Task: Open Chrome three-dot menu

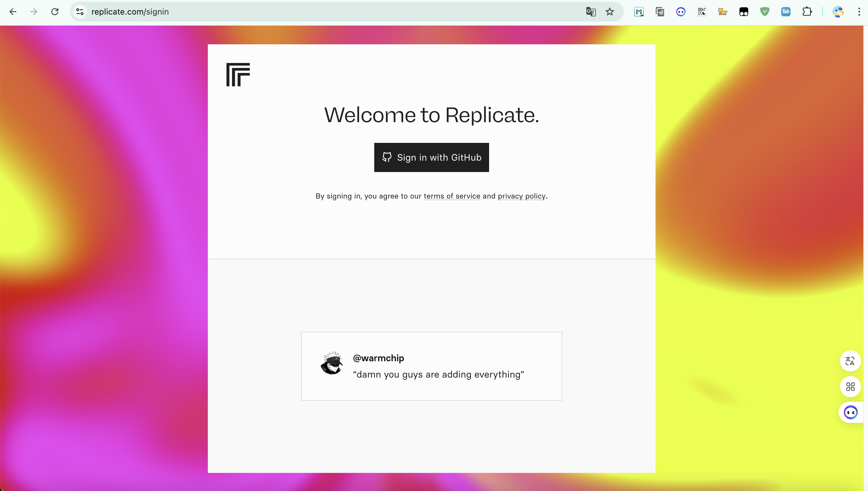Action: (x=859, y=12)
